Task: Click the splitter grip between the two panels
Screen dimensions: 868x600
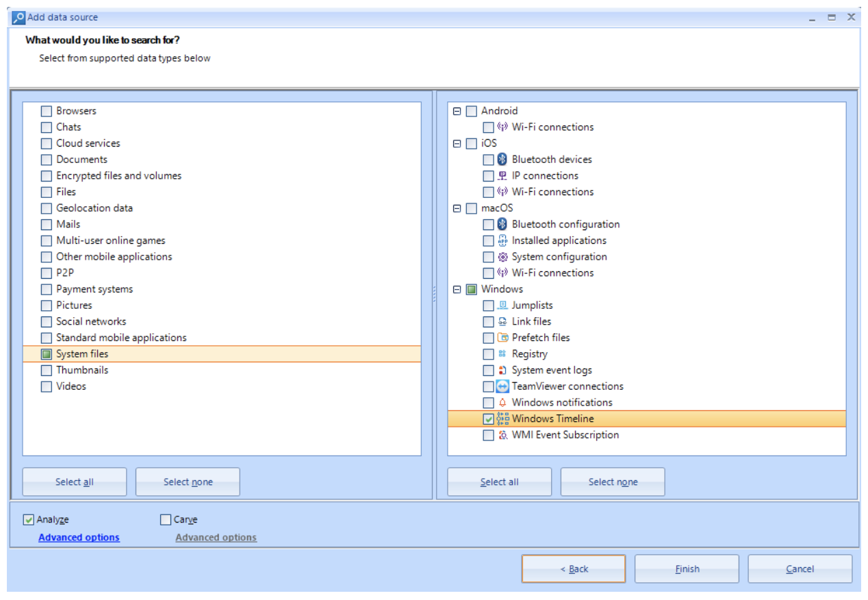Action: [435, 295]
